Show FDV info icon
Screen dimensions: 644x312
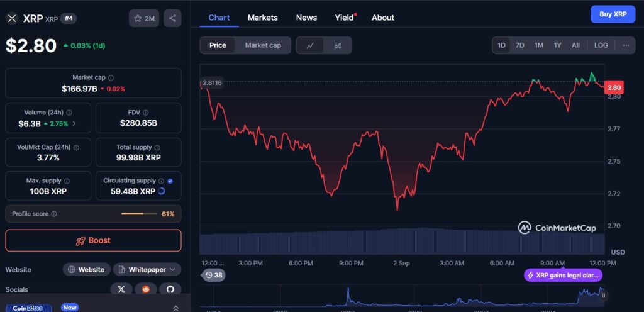pyautogui.click(x=146, y=113)
